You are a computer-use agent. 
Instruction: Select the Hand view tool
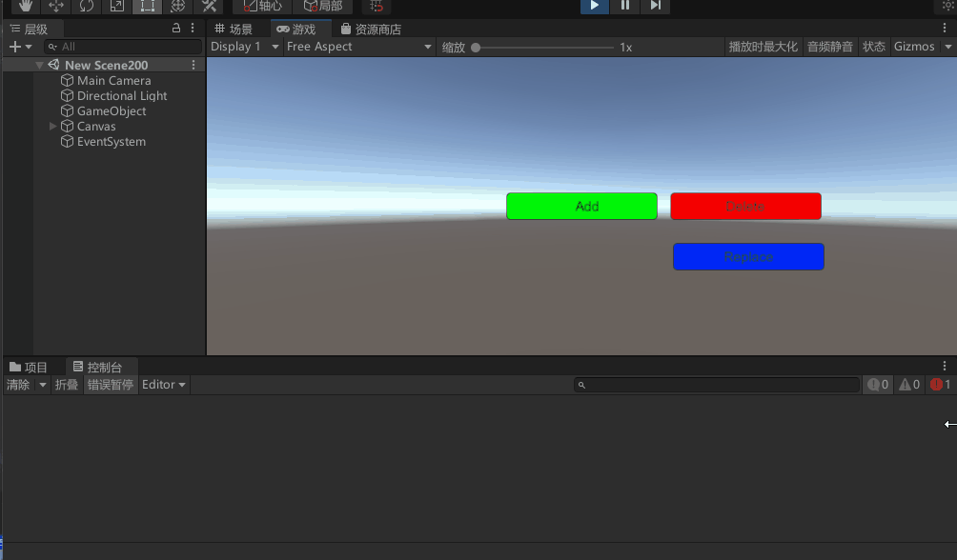point(25,6)
